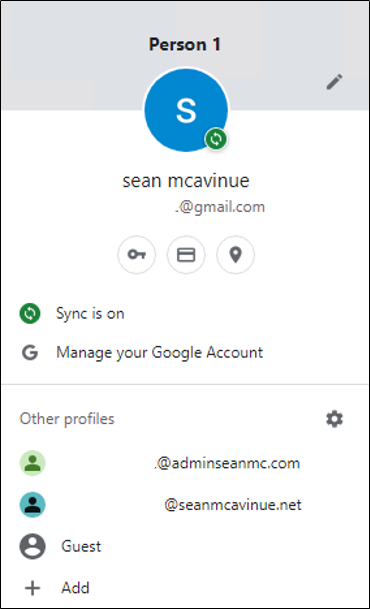Click the Person 1 profile title
The height and width of the screenshot is (609, 370).
click(x=185, y=44)
